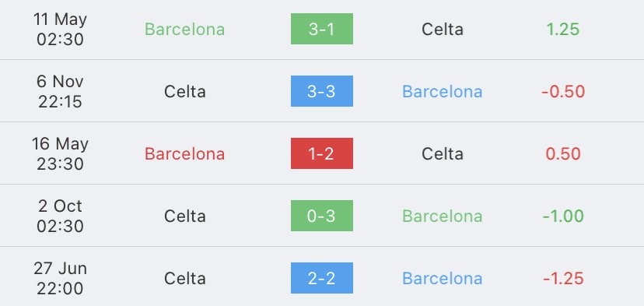This screenshot has width=644, height=306.
Task: Open Celta team in 11 May match
Action: 443,30
